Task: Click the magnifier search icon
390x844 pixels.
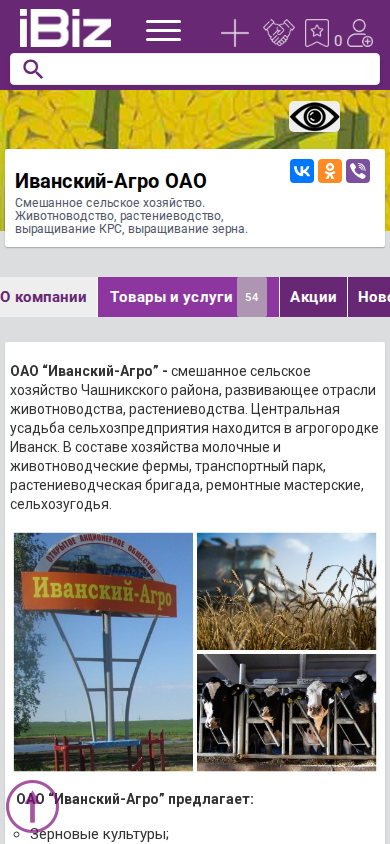Action: tap(33, 69)
